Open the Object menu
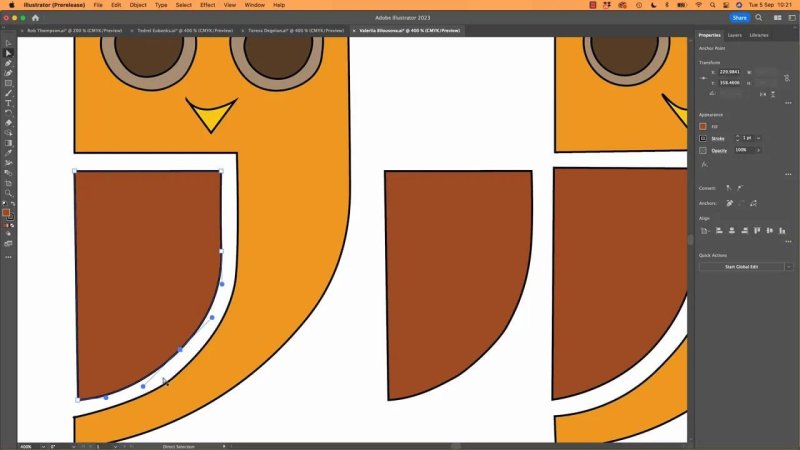The image size is (800, 450). (x=138, y=5)
